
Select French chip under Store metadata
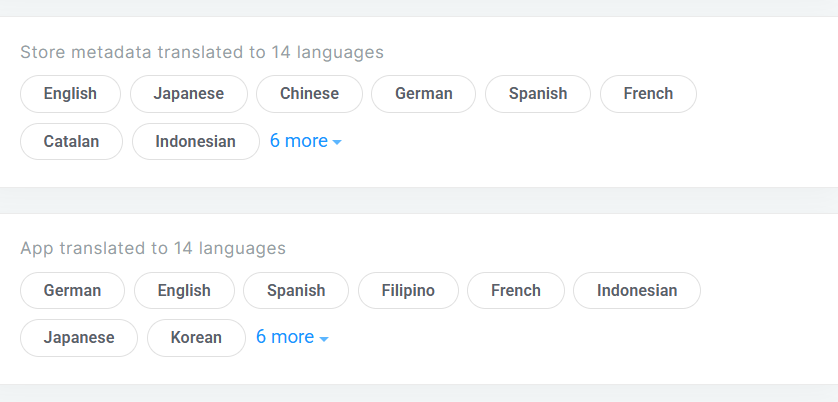648,94
